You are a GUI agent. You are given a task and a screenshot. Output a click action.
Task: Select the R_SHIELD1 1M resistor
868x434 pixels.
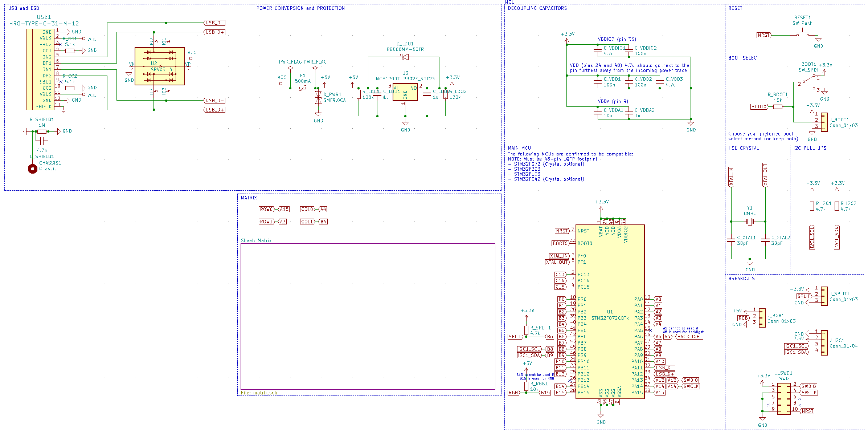coord(42,131)
